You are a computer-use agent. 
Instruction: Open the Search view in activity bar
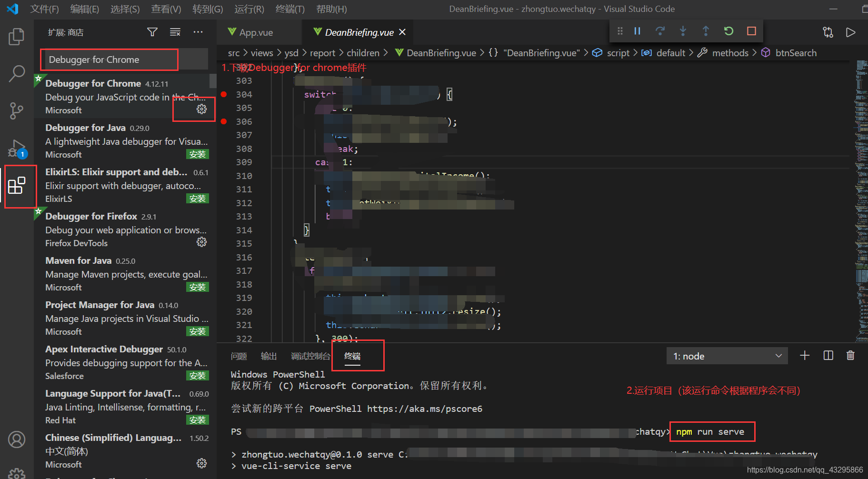point(17,74)
